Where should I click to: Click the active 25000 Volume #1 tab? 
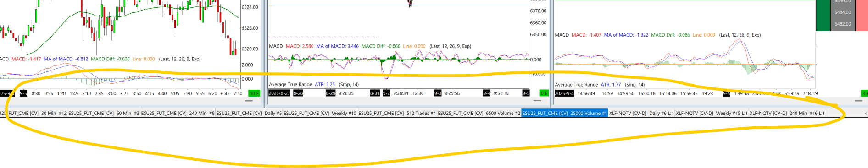565,113
